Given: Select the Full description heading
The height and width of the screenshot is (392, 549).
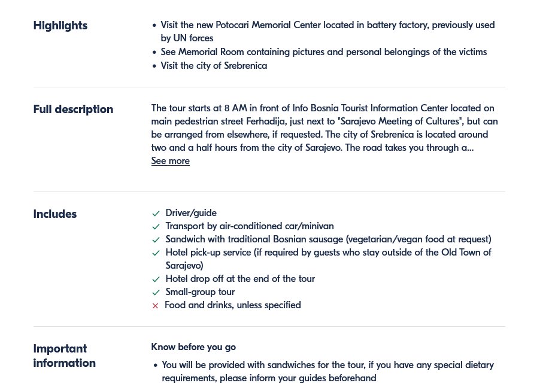Looking at the screenshot, I should tap(73, 110).
